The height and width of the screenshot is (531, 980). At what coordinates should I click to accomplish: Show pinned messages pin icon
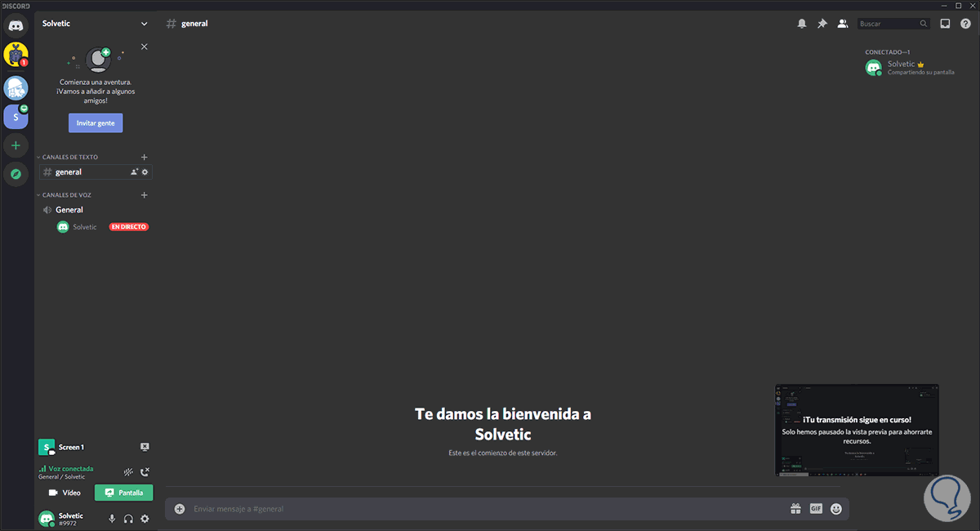pos(822,24)
